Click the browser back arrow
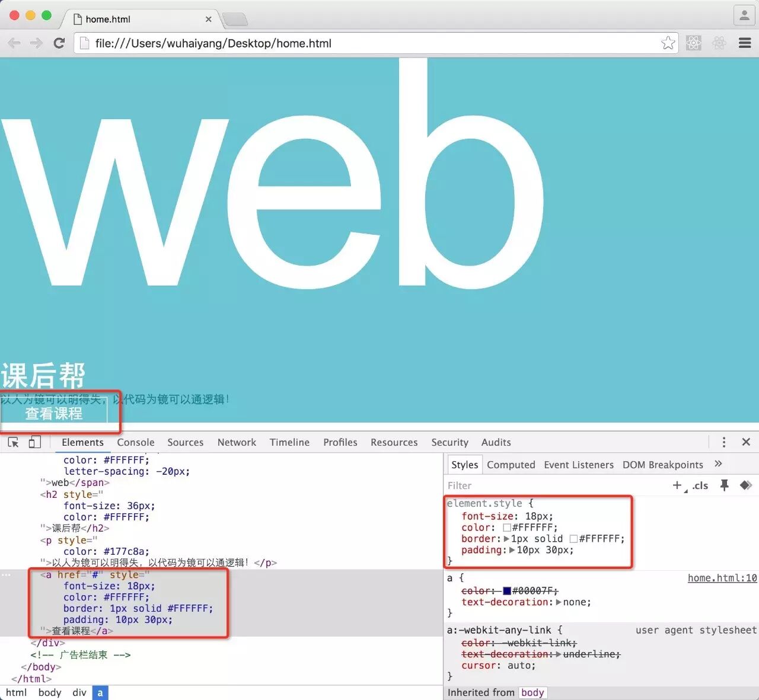Image resolution: width=759 pixels, height=700 pixels. point(14,43)
